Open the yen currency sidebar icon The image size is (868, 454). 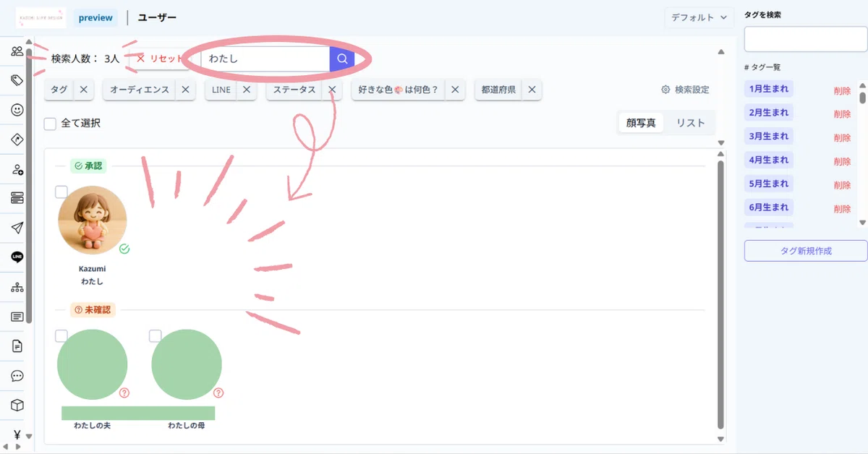click(x=17, y=434)
